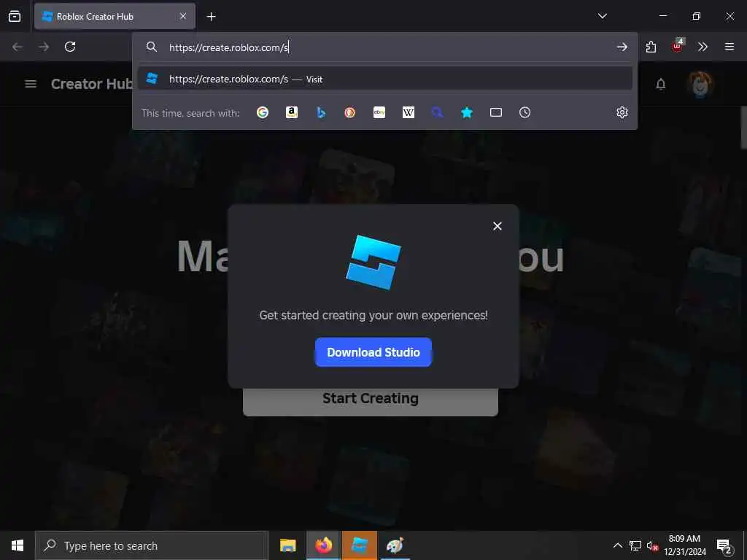Show hidden system tray icons

coord(618,545)
